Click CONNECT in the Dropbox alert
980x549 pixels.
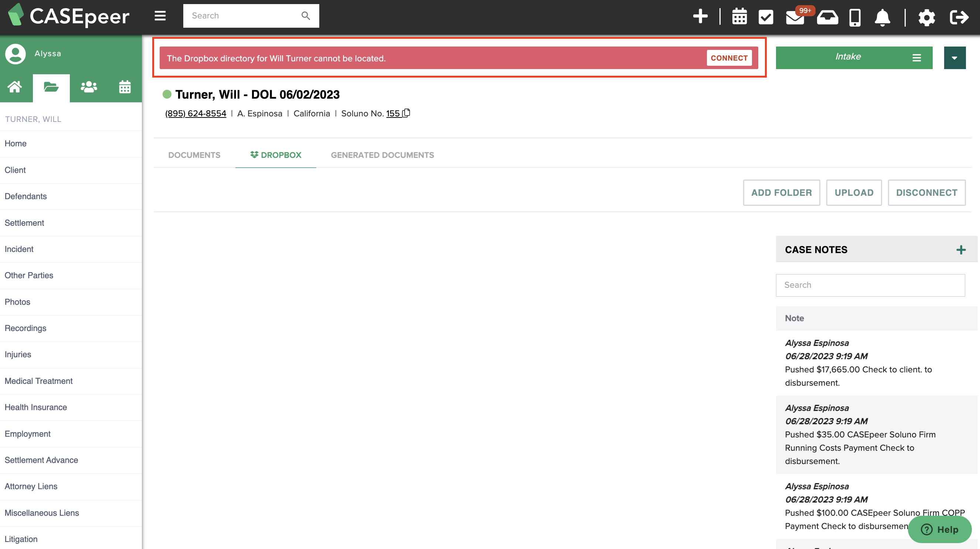(x=729, y=58)
